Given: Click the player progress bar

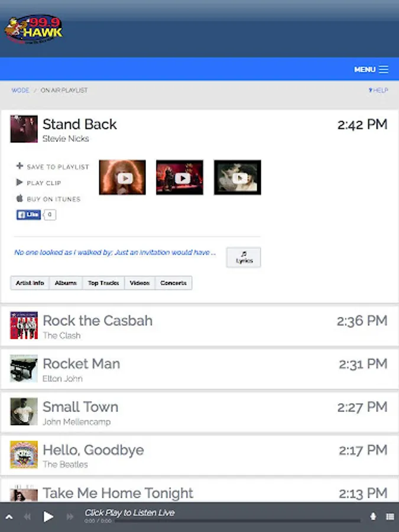Looking at the screenshot, I should (238, 521).
